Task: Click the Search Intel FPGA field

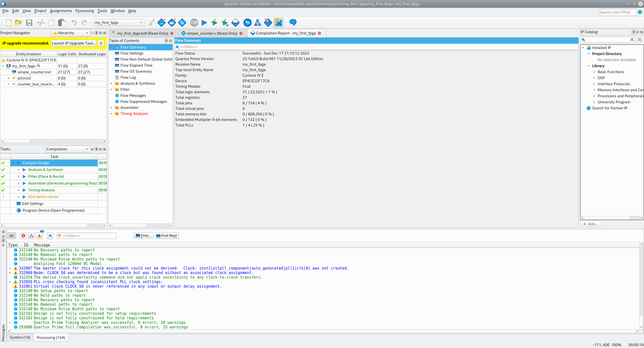Action: pos(618,12)
